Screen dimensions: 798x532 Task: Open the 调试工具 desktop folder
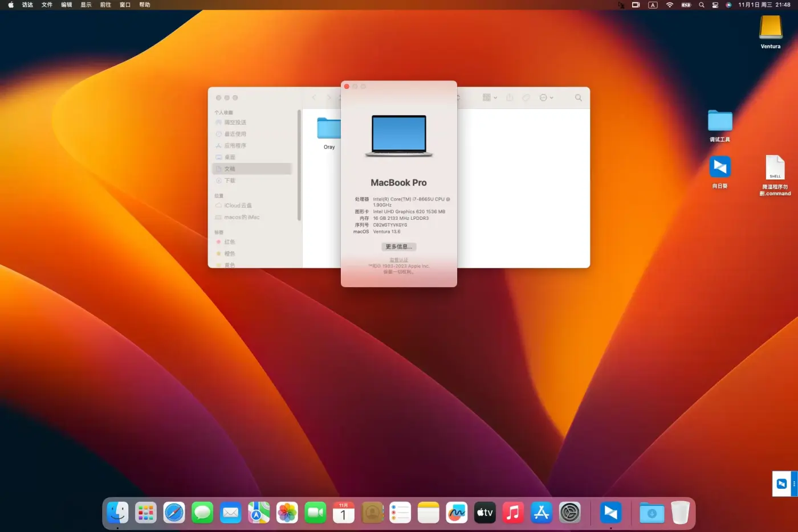pos(720,121)
